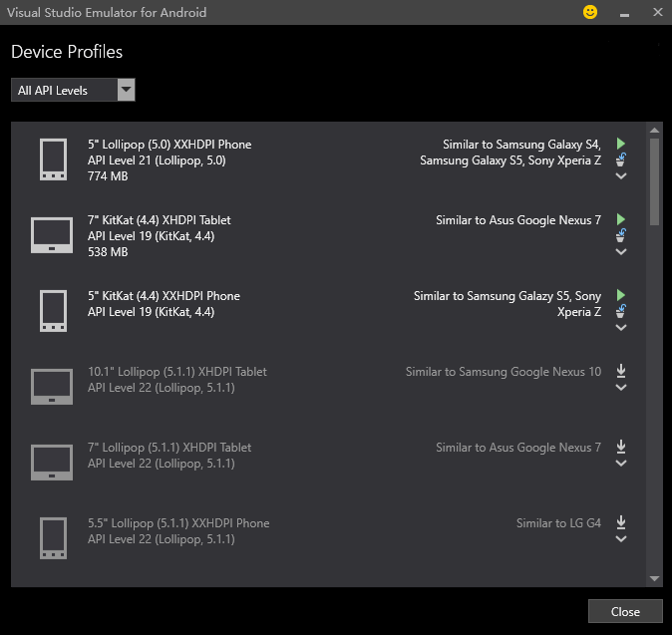Click the scrollbar down arrow
This screenshot has width=672, height=635.
654,579
